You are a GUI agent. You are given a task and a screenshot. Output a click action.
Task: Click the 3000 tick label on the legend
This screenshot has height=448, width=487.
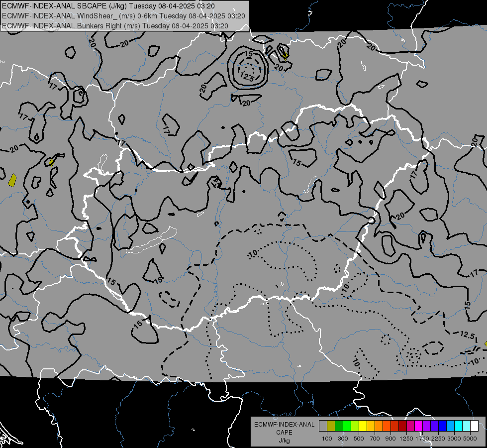point(454,439)
